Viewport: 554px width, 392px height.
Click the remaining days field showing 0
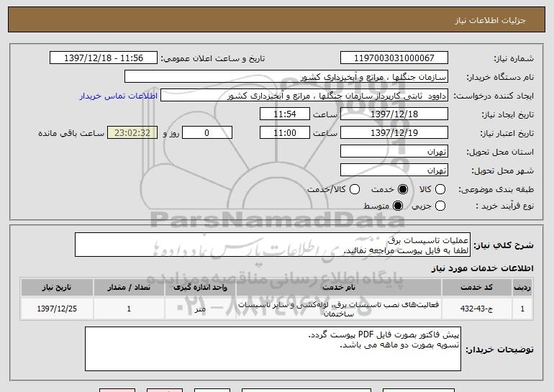(x=207, y=133)
